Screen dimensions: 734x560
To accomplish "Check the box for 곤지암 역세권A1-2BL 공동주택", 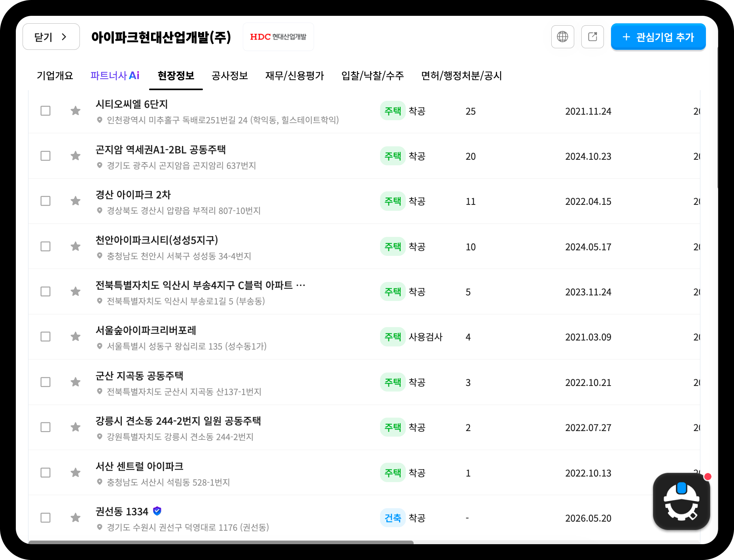I will point(45,156).
